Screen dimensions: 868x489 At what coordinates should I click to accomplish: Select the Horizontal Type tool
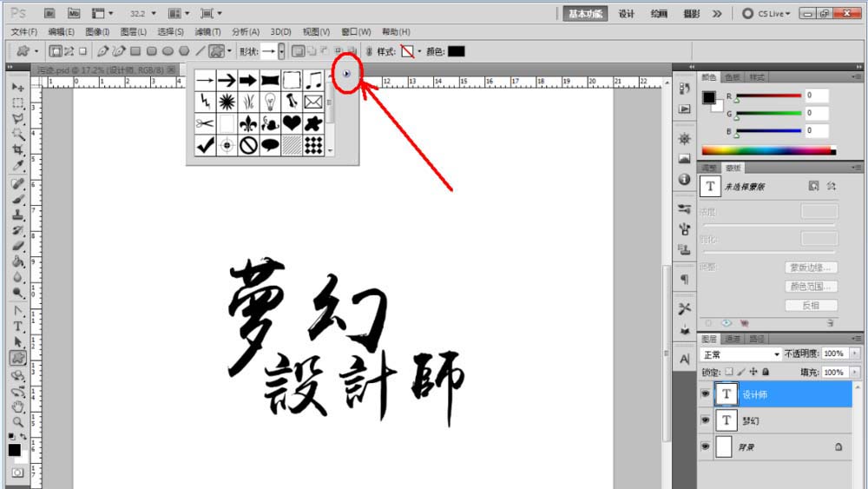(x=17, y=327)
